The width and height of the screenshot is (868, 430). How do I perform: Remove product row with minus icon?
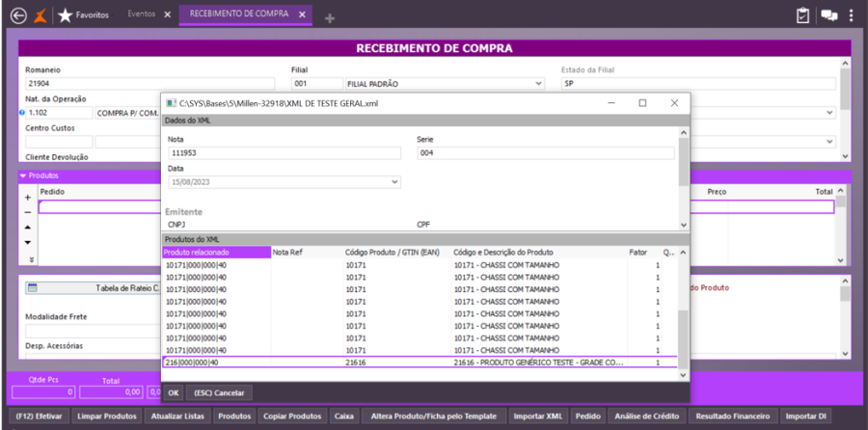tap(27, 212)
